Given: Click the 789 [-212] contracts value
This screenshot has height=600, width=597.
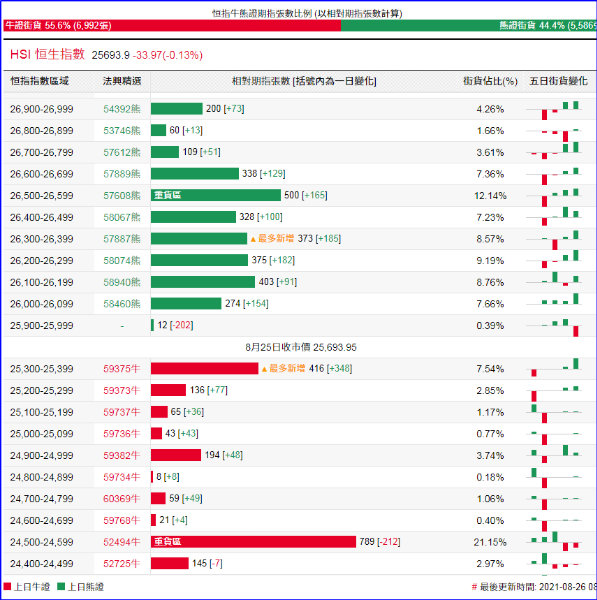Looking at the screenshot, I should coord(380,542).
